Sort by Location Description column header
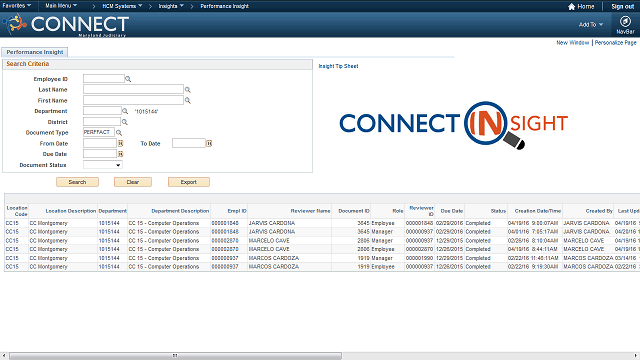Image resolution: width=640 pixels, height=360 pixels. [x=71, y=211]
